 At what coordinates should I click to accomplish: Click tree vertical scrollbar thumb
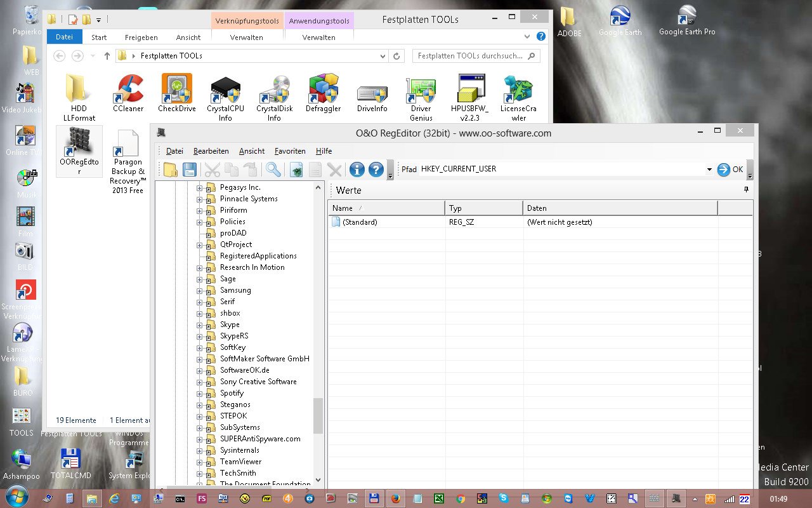(318, 416)
